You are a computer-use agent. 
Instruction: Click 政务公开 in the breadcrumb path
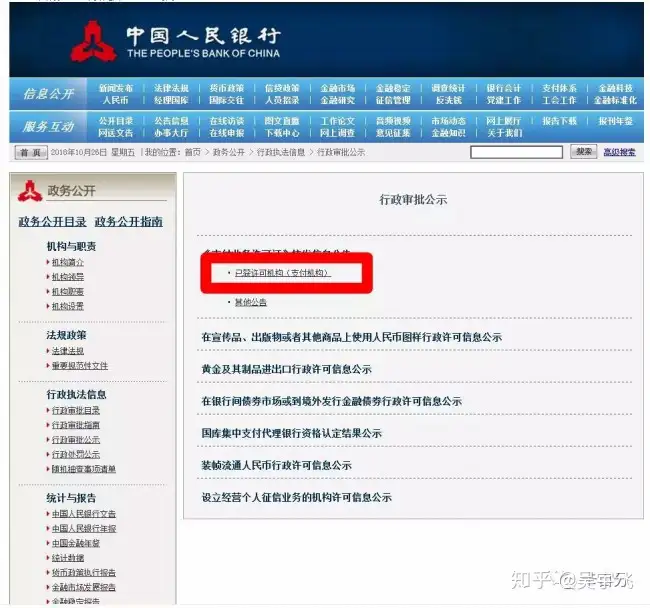tap(228, 153)
